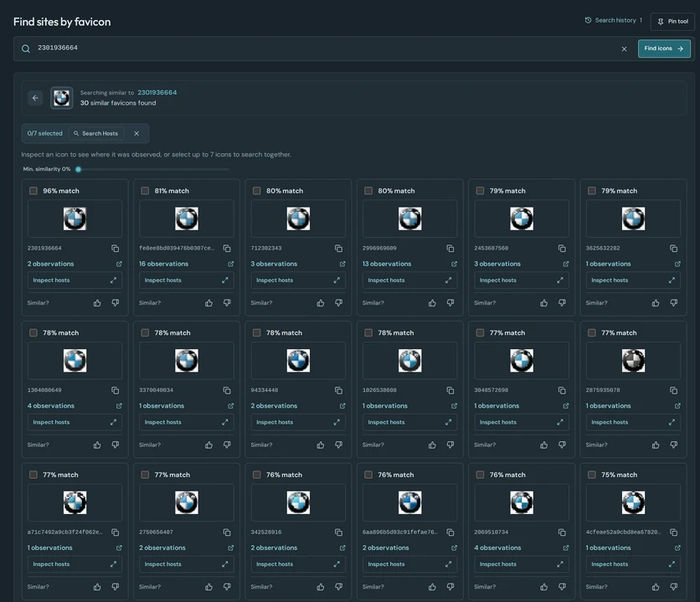Copy hash 2875935078 with the copy icon
700x602 pixels.
(x=674, y=390)
